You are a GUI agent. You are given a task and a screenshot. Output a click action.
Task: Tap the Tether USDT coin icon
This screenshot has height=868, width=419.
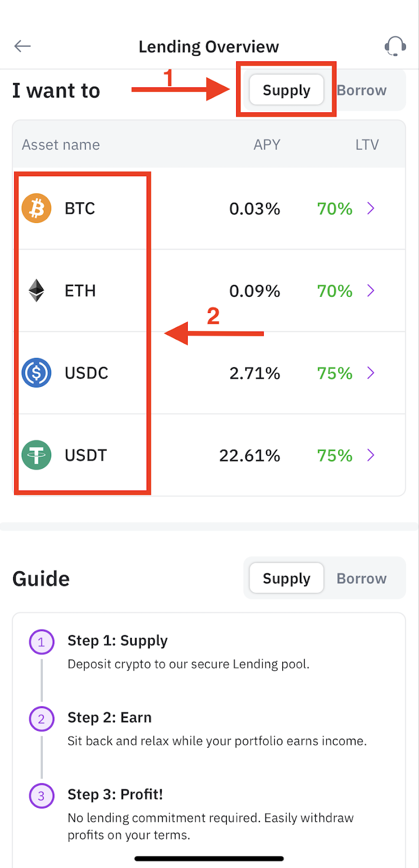(x=36, y=455)
